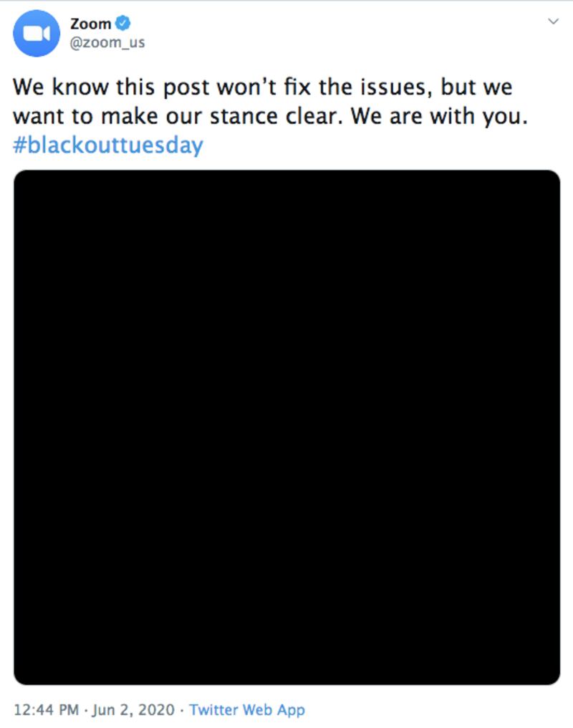Click the words 'We know this post'

[x=106, y=87]
